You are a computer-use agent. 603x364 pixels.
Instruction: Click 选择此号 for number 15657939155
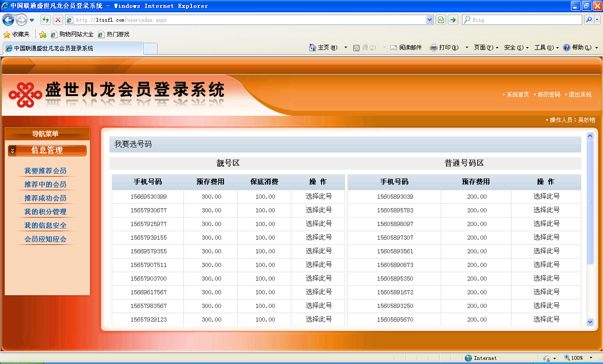[319, 237]
